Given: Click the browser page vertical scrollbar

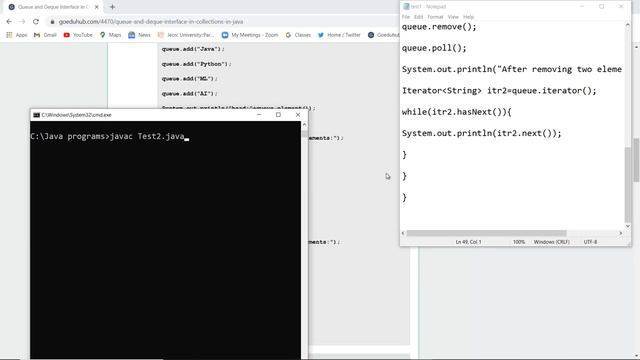Looking at the screenshot, I should [636, 160].
